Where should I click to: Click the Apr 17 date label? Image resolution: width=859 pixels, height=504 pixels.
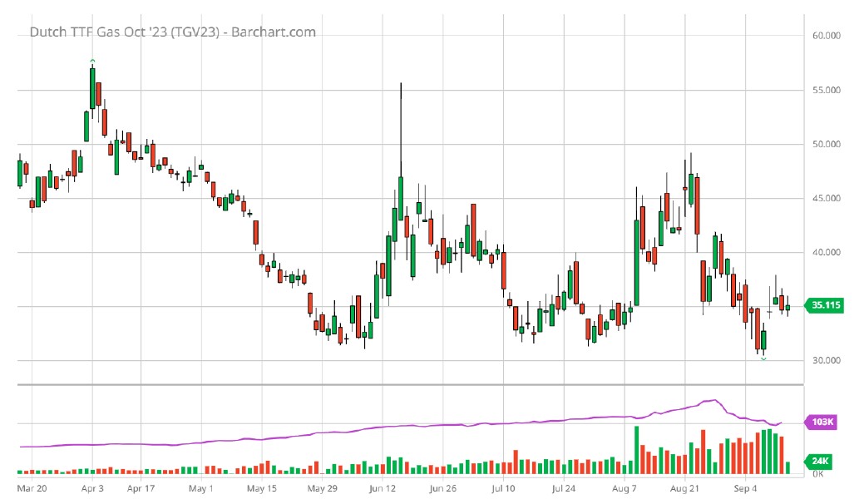tap(141, 488)
